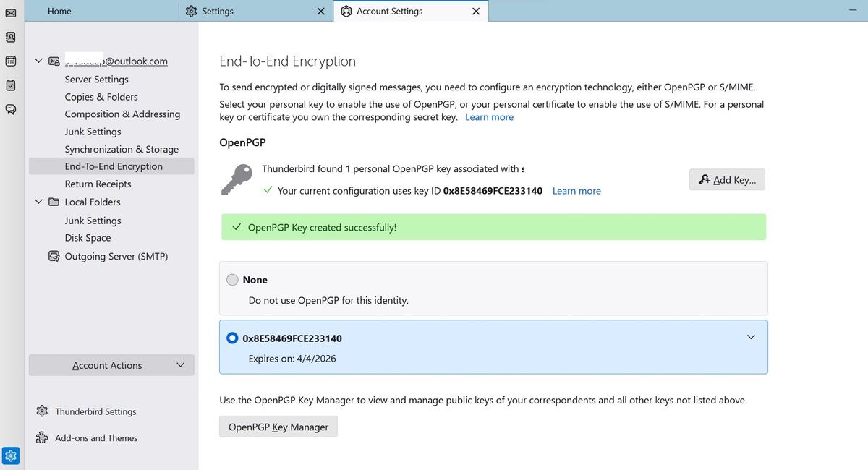Select Server Settings in account tree
The width and height of the screenshot is (868, 470).
(96, 80)
